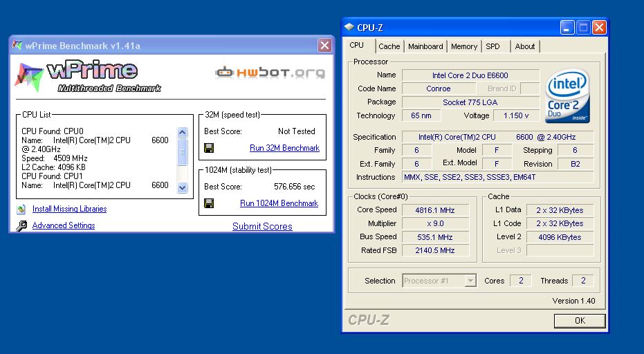644x354 pixels.
Task: Click 'Speed: 4509 MHz' in CPU List
Action: [55, 158]
